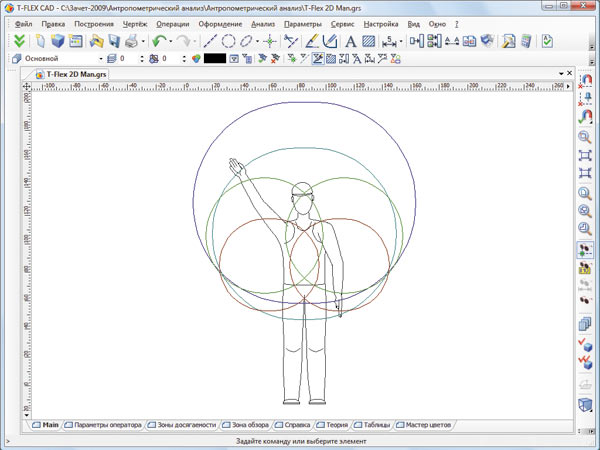Expand the second toolbar overflow chevron

pos(592,61)
